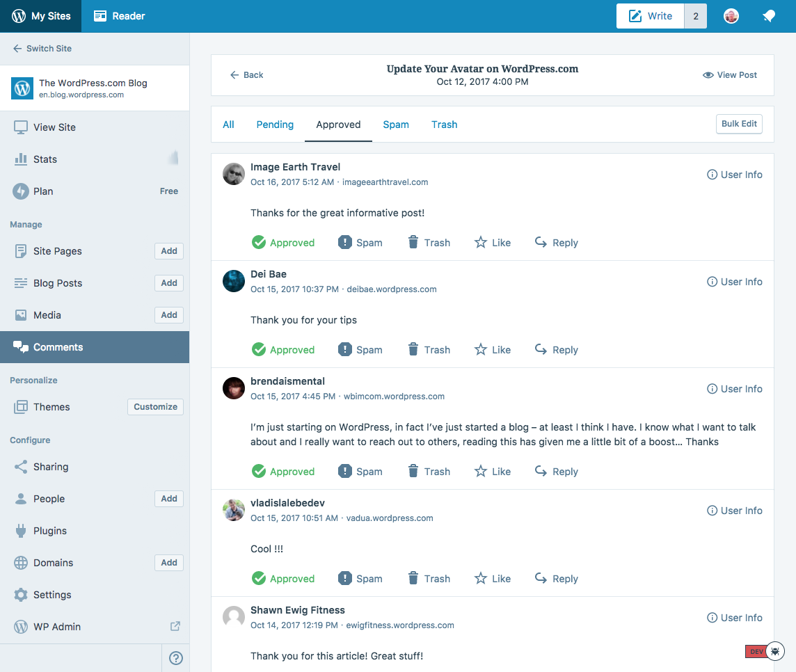Click the Write new post button
Image resolution: width=796 pixels, height=672 pixels.
[650, 16]
